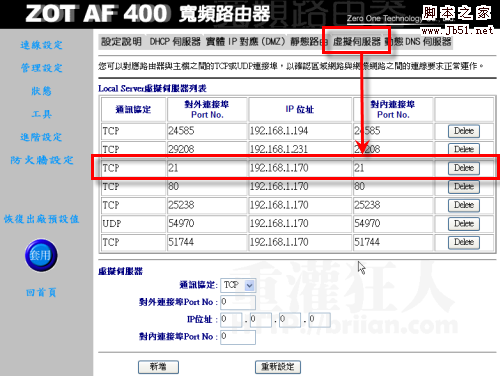Click the 新增 add button
Viewport: 500px width, 376px height.
pos(158,367)
